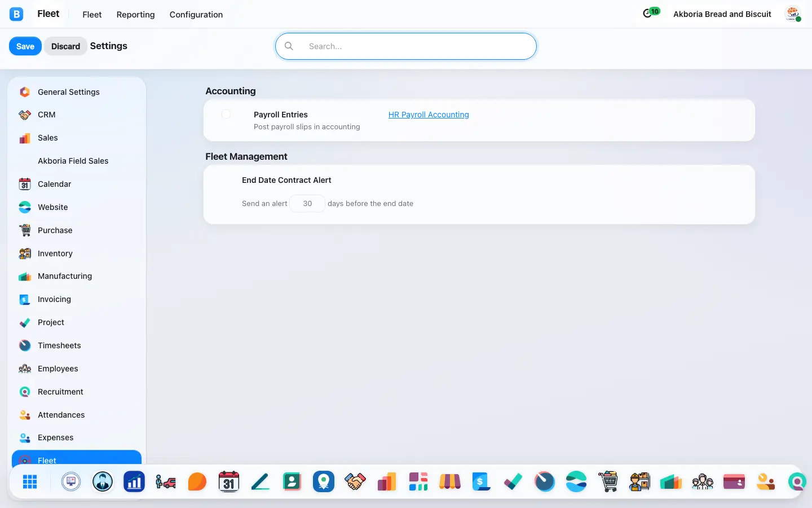Enable the Payroll Entries checkbox
Screen dimensions: 812x508
(226, 115)
